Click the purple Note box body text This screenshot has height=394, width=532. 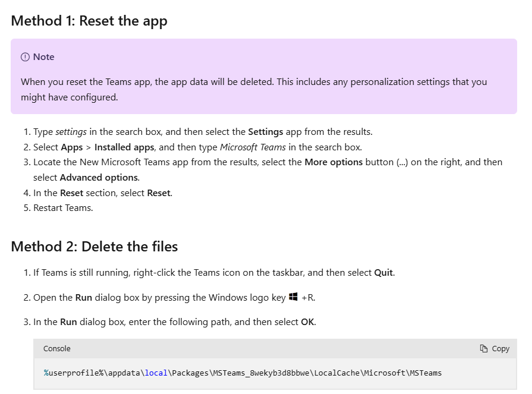tap(254, 90)
